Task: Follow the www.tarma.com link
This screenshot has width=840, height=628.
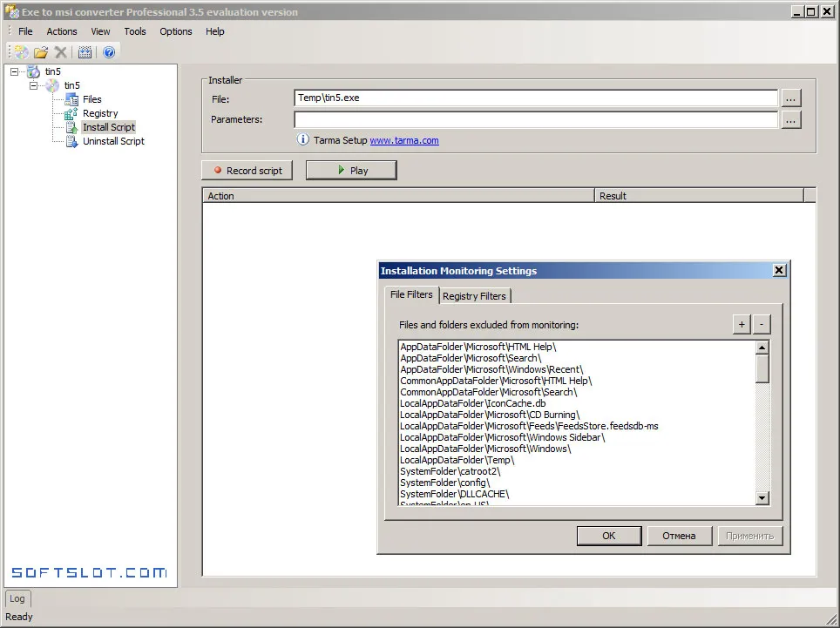Action: click(x=404, y=140)
